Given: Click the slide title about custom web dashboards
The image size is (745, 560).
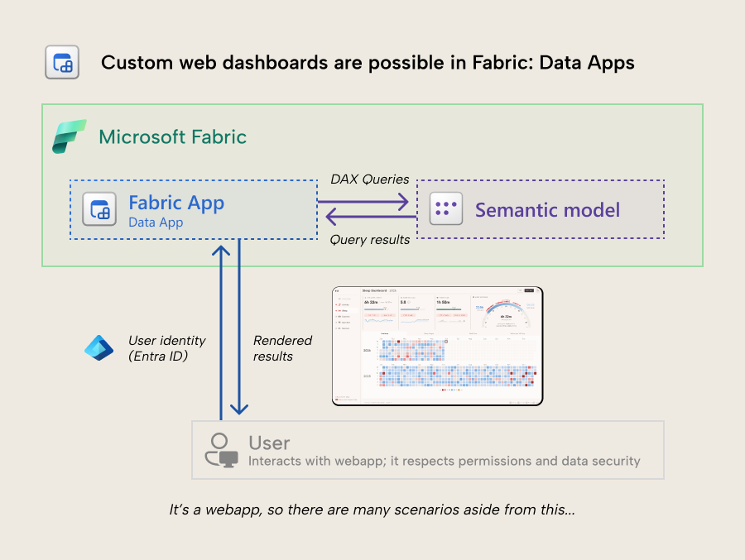Looking at the screenshot, I should pyautogui.click(x=368, y=63).
